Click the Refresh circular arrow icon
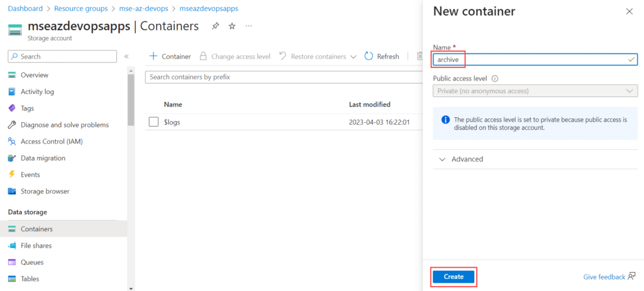The image size is (644, 291). coord(369,56)
